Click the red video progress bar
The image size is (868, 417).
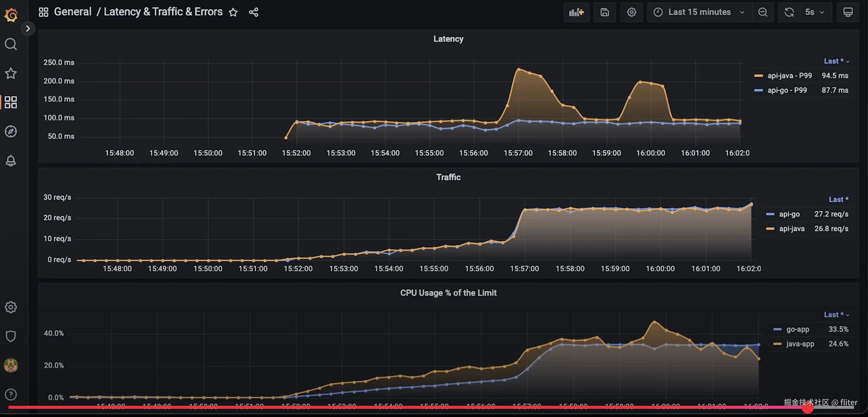[x=404, y=408]
